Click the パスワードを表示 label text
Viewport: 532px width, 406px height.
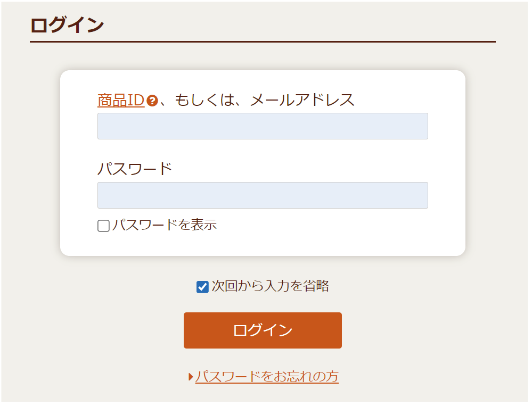[164, 225]
